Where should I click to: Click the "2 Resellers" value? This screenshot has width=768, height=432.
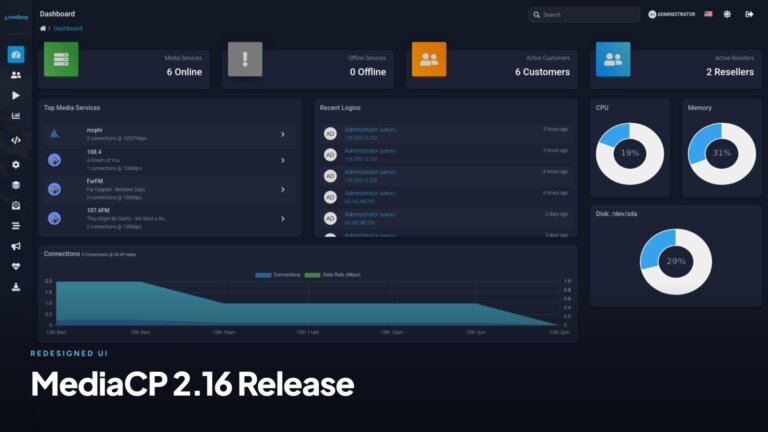[x=730, y=72]
